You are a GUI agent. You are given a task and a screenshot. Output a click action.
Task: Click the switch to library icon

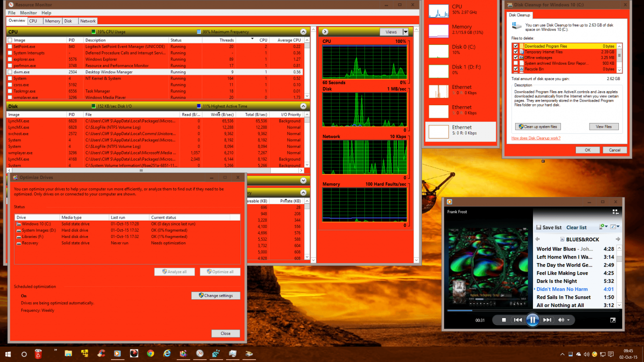pyautogui.click(x=616, y=211)
